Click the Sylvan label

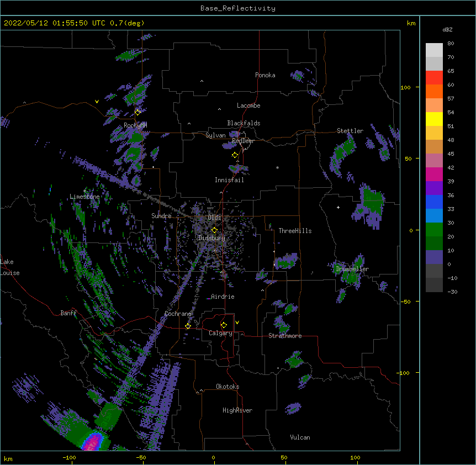pos(215,135)
